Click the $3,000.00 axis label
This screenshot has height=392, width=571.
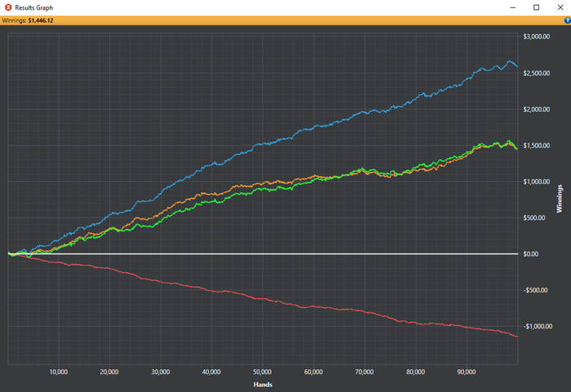coord(537,37)
